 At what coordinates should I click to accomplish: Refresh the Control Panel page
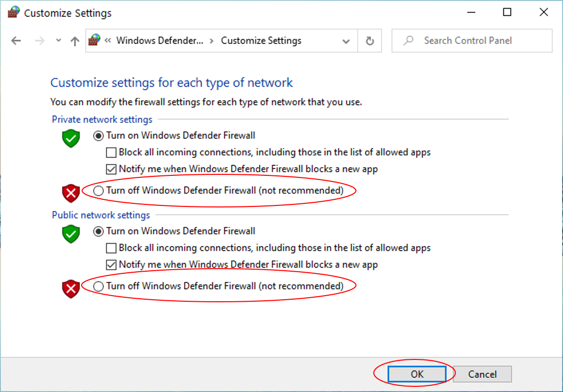tap(370, 41)
